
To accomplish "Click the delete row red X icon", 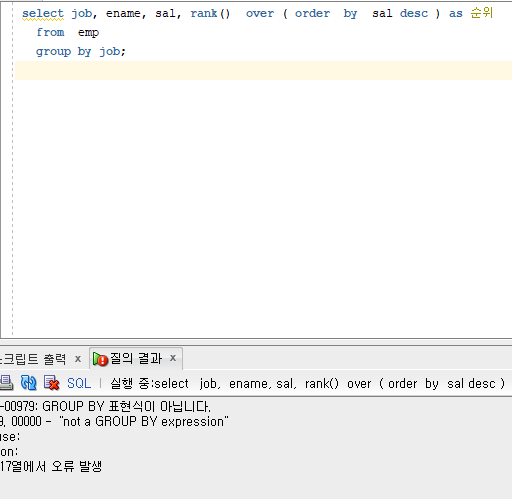I will tap(51, 383).
